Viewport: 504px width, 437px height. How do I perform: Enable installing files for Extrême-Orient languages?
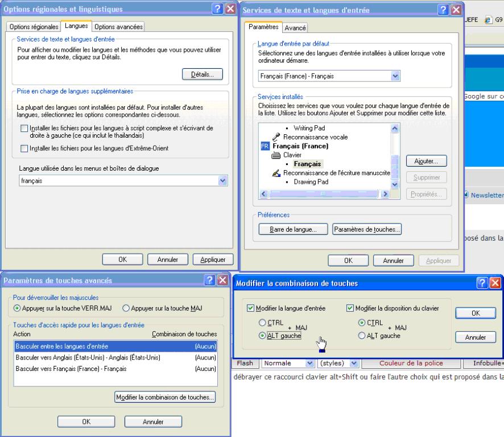click(23, 149)
